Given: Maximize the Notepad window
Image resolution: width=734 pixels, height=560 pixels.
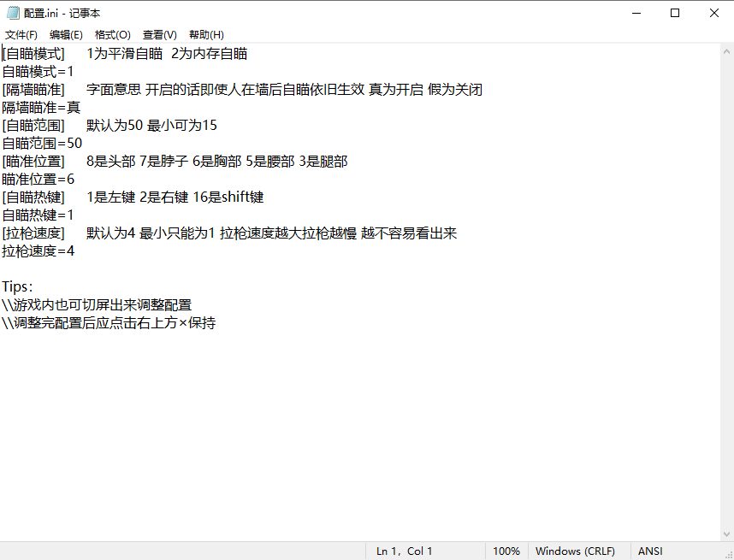Looking at the screenshot, I should (x=675, y=13).
